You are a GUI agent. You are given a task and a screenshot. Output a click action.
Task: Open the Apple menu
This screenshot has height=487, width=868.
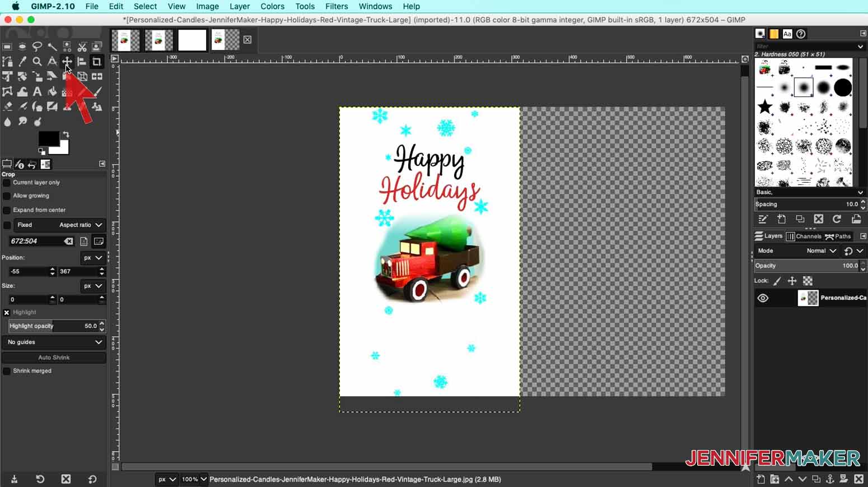pyautogui.click(x=16, y=6)
